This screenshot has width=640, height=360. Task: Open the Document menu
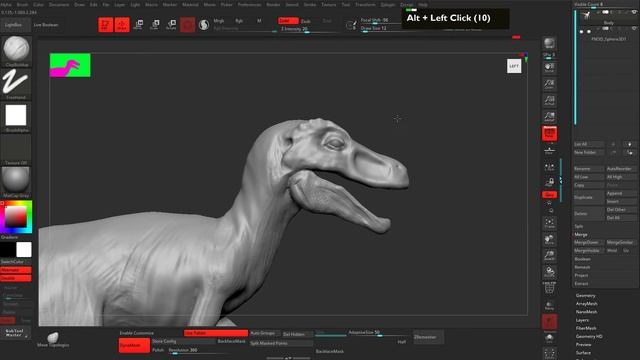point(59,4)
